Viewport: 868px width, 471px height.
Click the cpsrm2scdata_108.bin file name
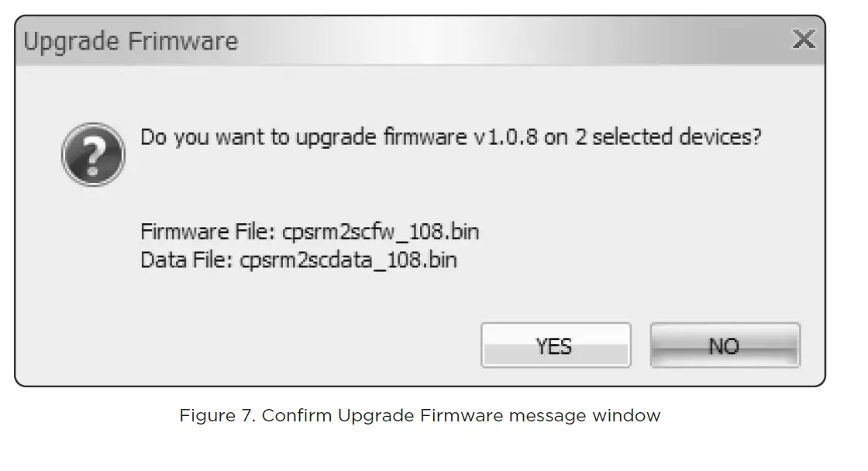coord(348,260)
